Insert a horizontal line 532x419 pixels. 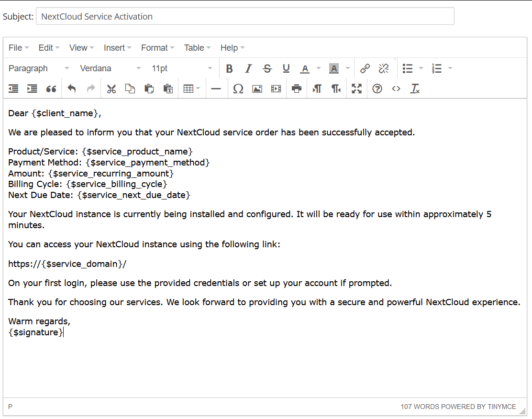coord(216,88)
